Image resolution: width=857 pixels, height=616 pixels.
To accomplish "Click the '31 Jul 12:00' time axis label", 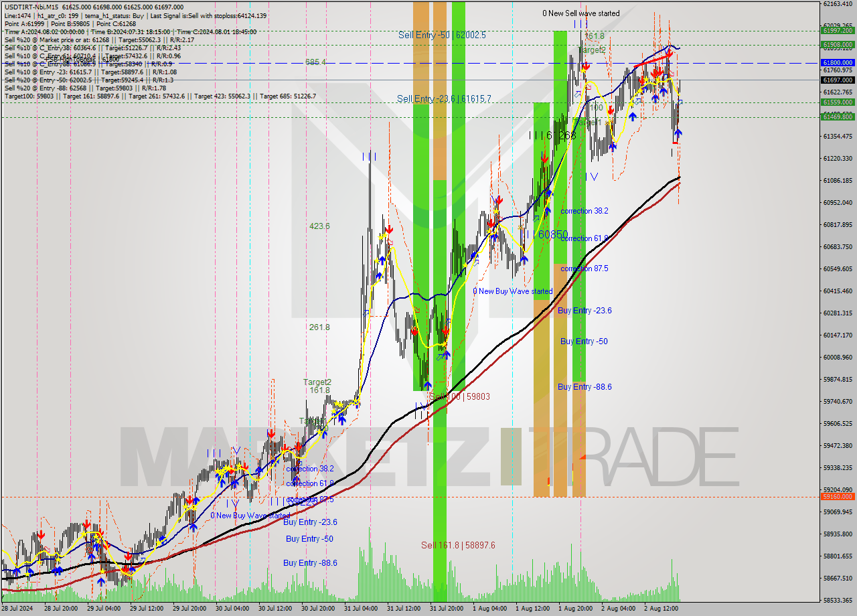I will coord(403,609).
